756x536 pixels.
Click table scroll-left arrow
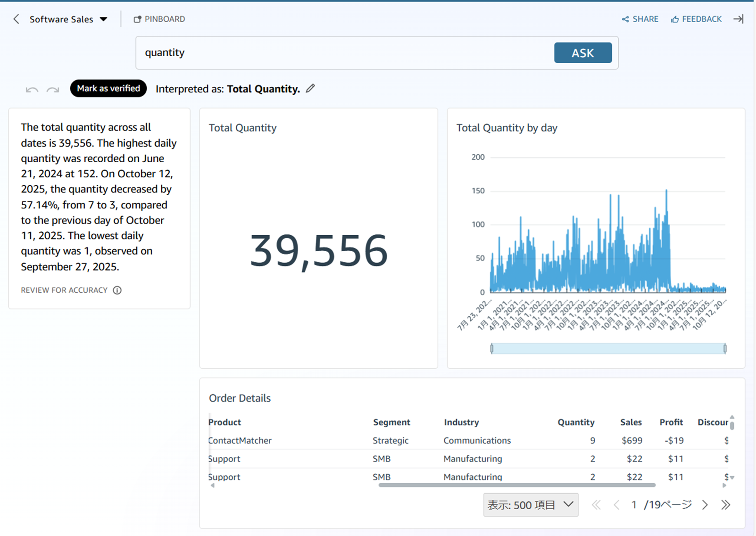tap(212, 485)
